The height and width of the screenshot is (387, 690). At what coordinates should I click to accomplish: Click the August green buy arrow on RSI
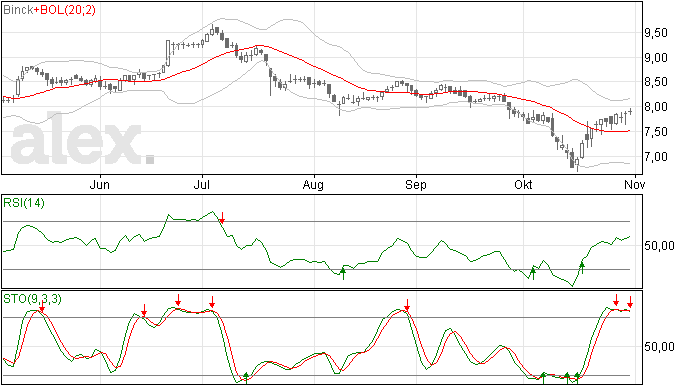coord(343,273)
